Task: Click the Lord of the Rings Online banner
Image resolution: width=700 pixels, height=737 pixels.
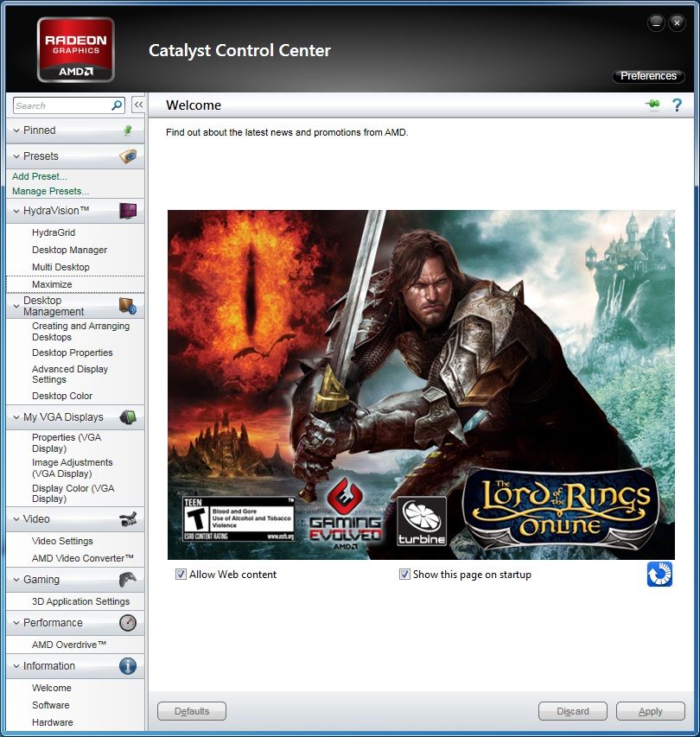Action: click(x=421, y=384)
